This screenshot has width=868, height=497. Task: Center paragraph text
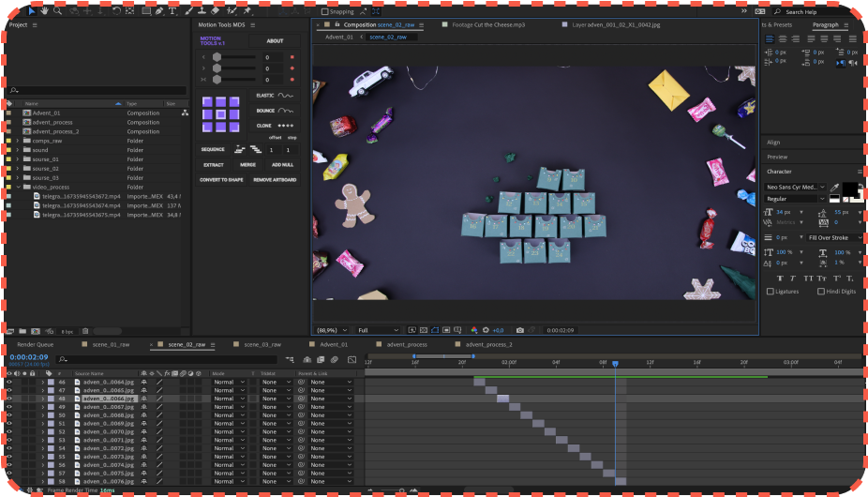pyautogui.click(x=782, y=38)
